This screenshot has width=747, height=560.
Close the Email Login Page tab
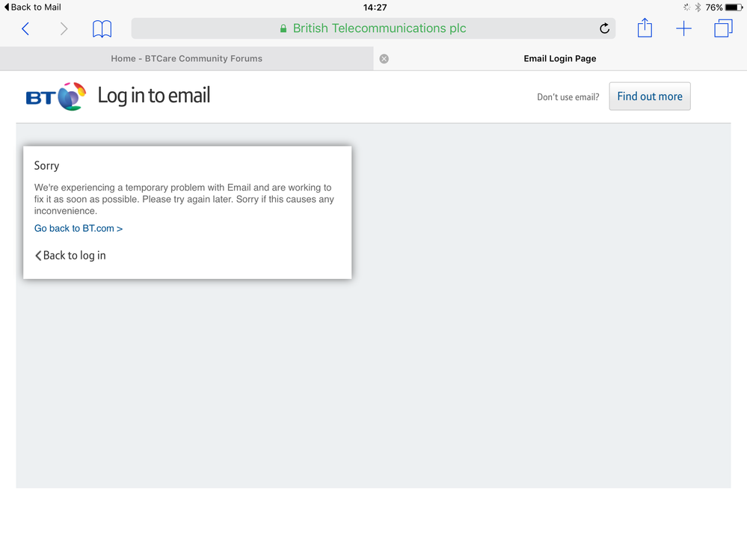point(384,58)
